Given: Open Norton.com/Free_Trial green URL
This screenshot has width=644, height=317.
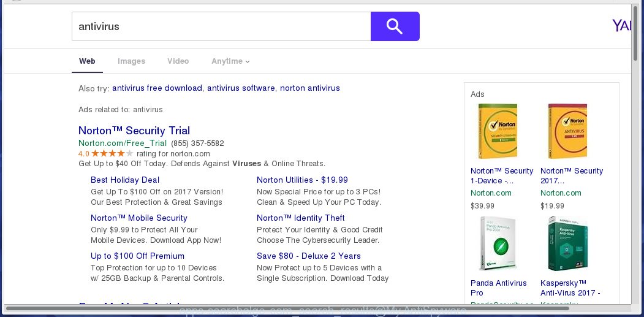Looking at the screenshot, I should pos(123,143).
